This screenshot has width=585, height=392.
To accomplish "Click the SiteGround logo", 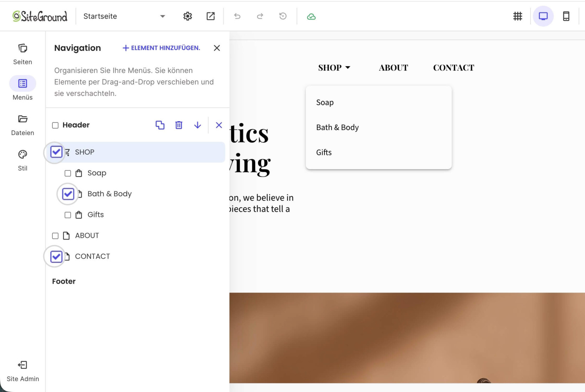I will (x=40, y=16).
